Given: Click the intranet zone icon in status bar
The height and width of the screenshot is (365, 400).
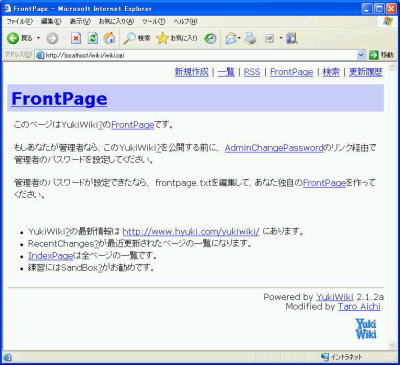Looking at the screenshot, I should [325, 357].
